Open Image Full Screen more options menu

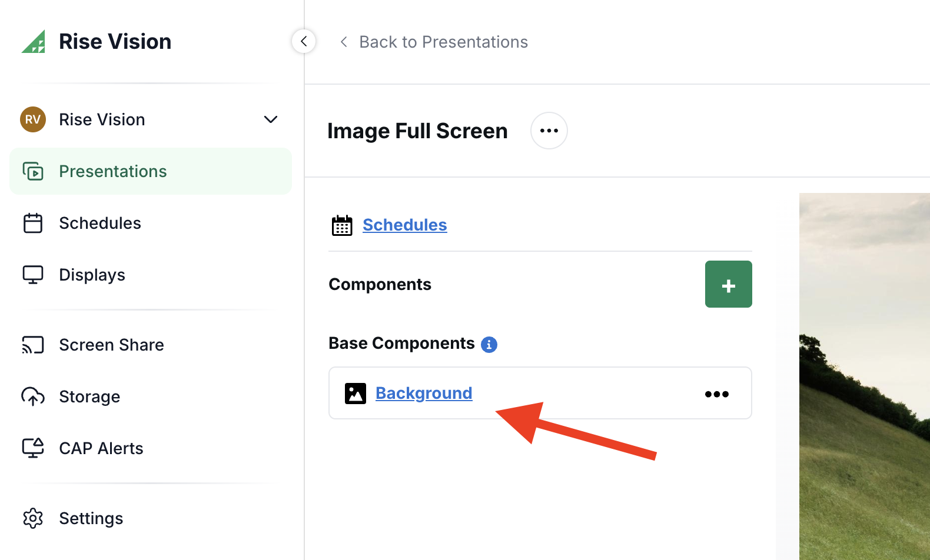[549, 131]
